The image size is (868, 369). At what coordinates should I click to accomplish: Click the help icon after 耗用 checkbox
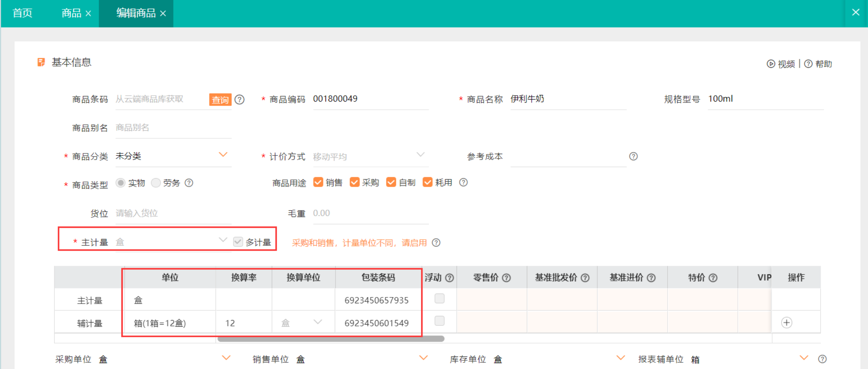[463, 182]
